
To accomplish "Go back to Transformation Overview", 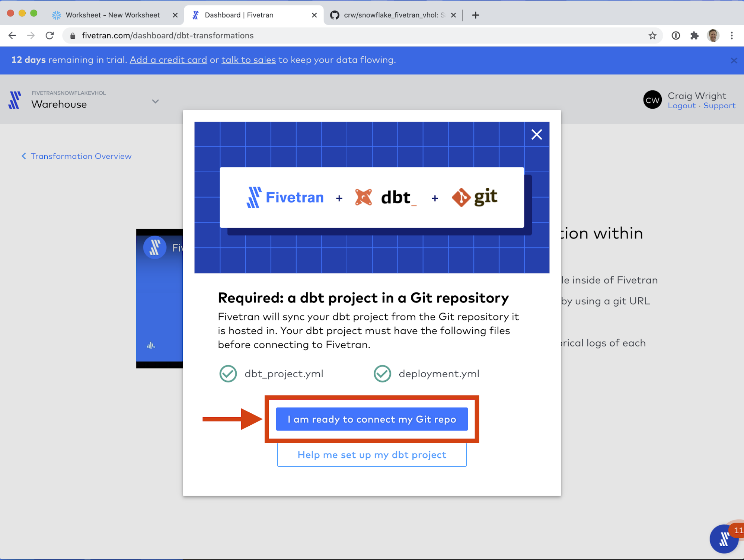I will [x=77, y=156].
